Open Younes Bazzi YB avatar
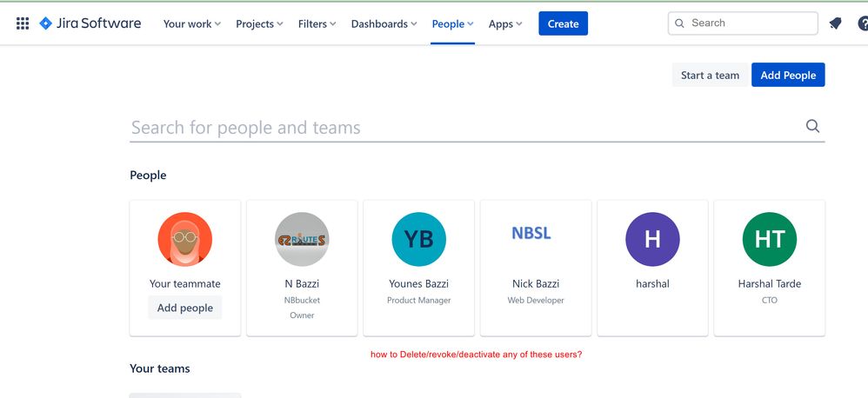 418,239
